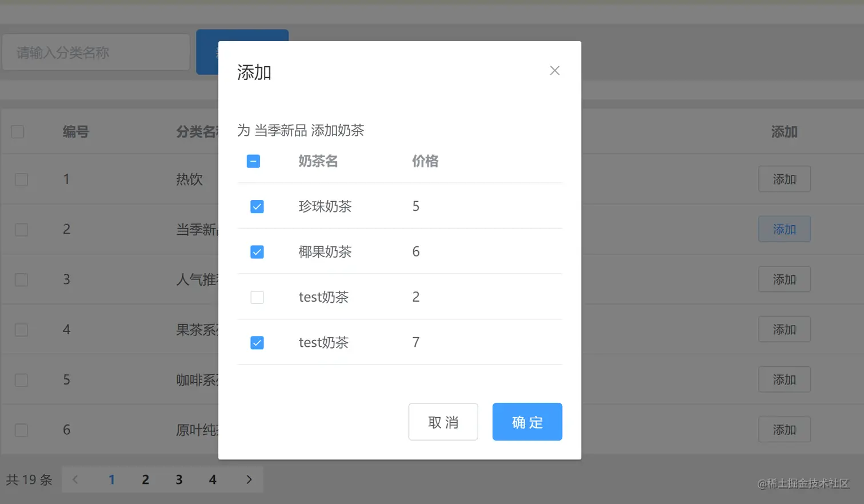Click 添加 button in row 3
This screenshot has height=504, width=864.
[x=784, y=279]
